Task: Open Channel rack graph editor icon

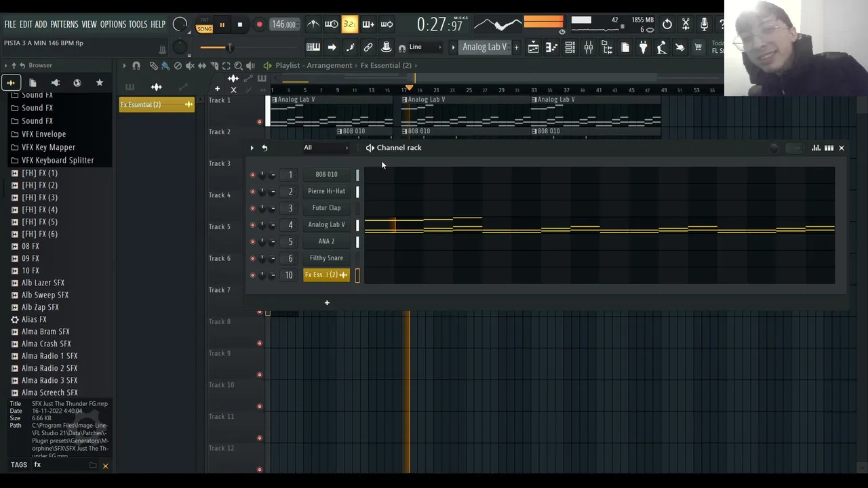Action: [x=816, y=148]
